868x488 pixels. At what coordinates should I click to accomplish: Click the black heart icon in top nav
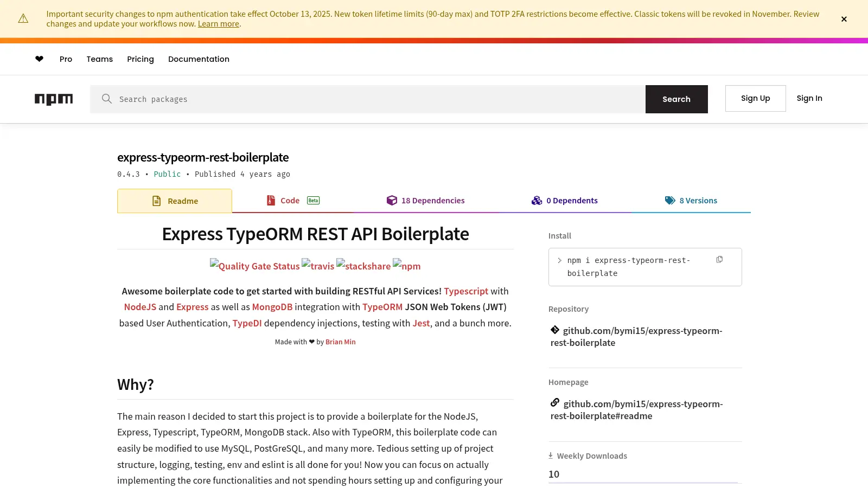(39, 59)
